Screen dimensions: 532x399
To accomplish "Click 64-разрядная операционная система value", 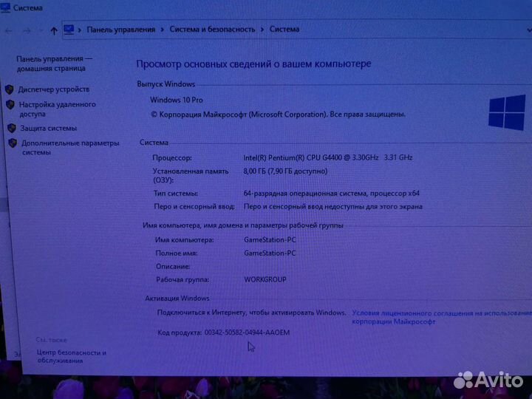I will [x=332, y=194].
